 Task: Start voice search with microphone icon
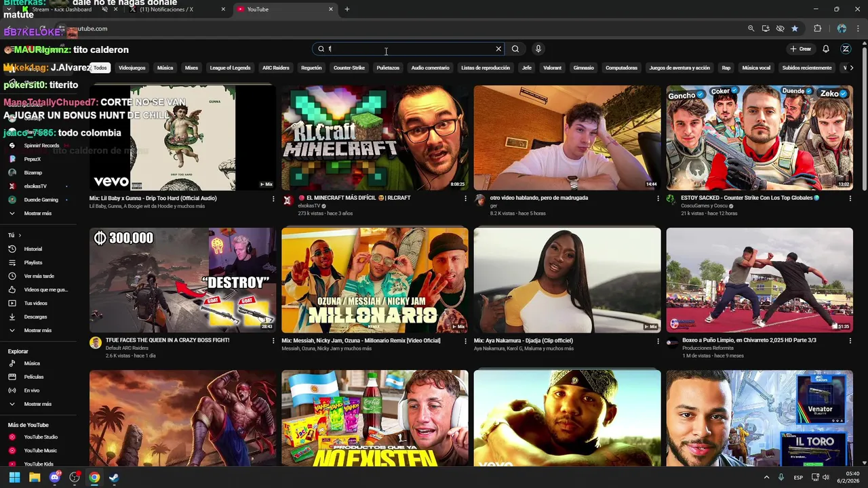tap(538, 49)
